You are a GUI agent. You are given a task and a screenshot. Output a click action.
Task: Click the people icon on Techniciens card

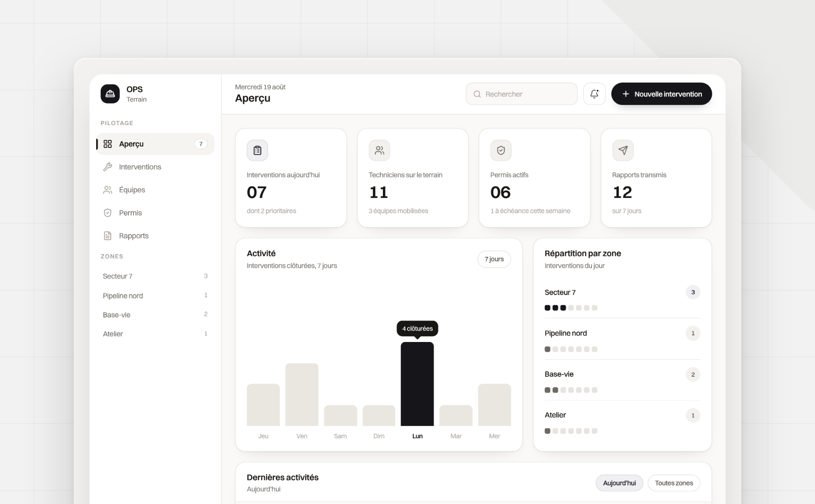[x=379, y=150]
